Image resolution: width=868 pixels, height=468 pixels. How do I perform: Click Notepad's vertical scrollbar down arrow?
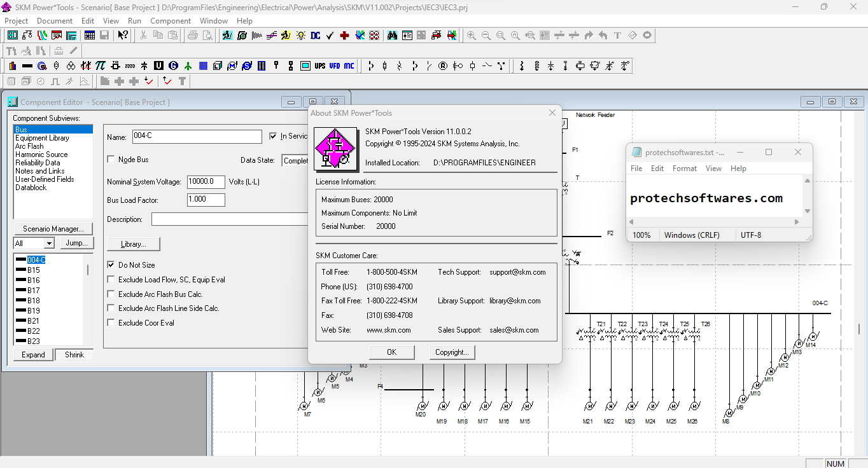click(x=808, y=211)
